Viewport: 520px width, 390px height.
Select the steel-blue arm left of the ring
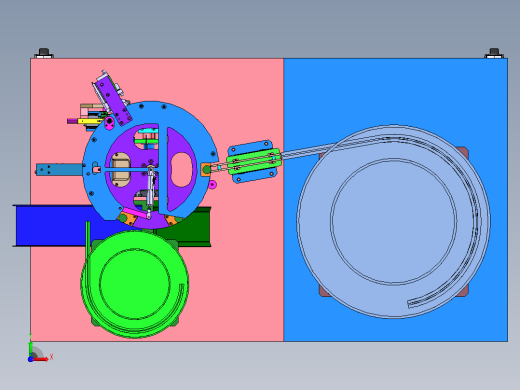click(59, 169)
